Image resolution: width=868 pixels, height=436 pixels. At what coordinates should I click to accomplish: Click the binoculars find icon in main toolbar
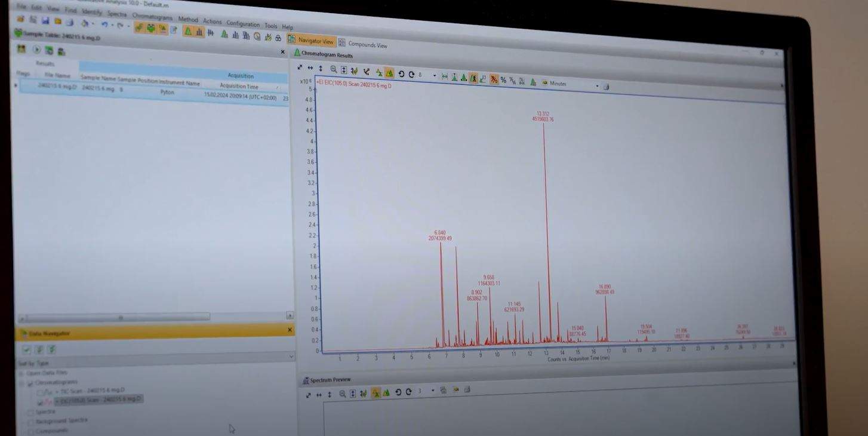point(278,38)
